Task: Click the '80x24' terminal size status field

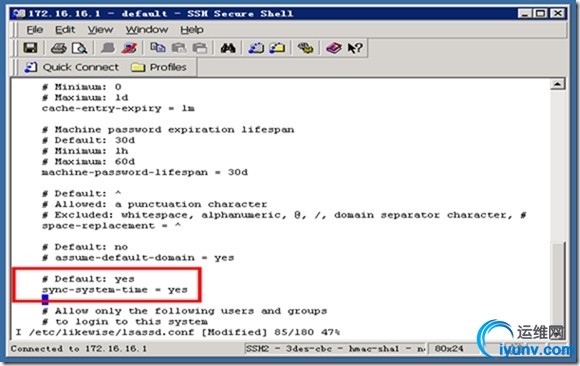Action: pos(449,349)
